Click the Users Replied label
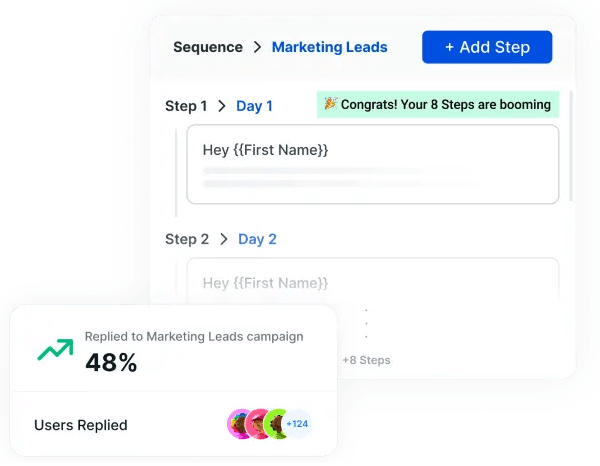The image size is (600, 466). point(81,425)
